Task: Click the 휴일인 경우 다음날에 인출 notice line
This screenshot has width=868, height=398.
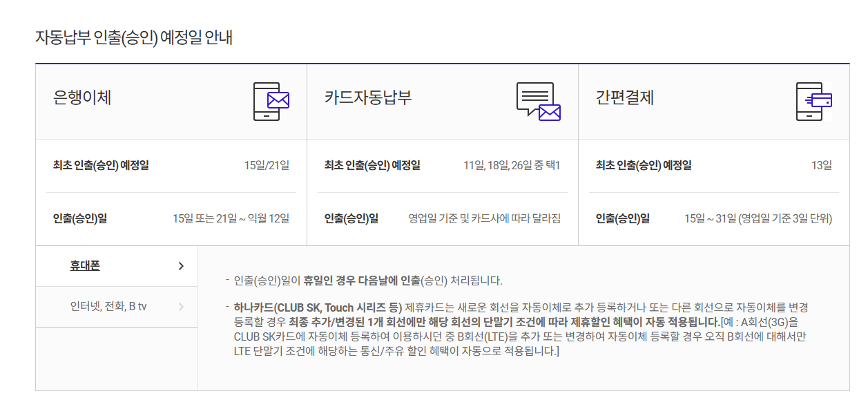Action: pos(368,281)
